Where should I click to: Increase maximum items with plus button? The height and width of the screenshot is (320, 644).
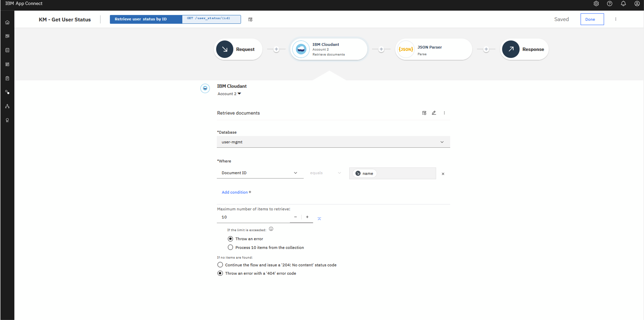307,217
